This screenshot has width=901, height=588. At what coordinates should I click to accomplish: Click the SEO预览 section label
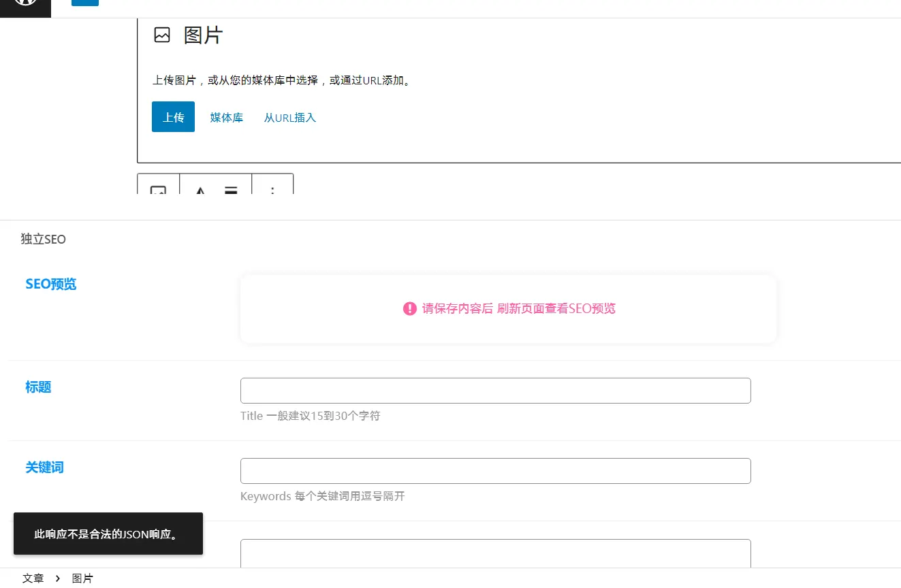(x=51, y=284)
